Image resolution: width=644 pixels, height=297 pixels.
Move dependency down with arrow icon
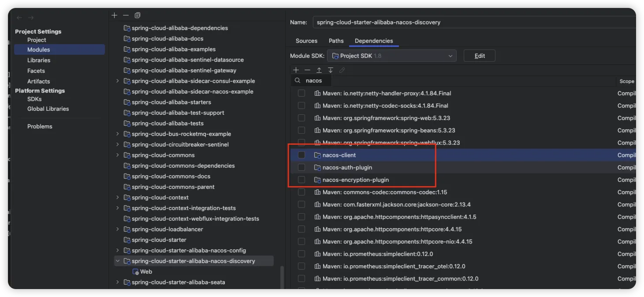coord(331,70)
